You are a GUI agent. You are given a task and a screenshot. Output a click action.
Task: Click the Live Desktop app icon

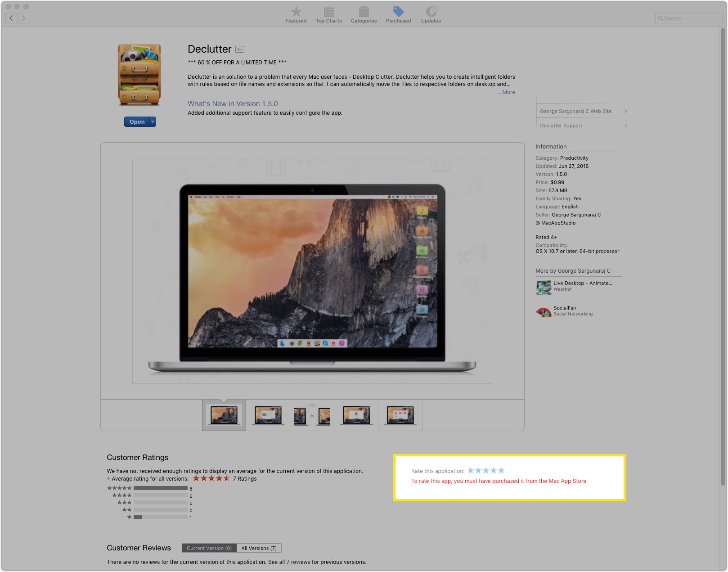pos(544,287)
